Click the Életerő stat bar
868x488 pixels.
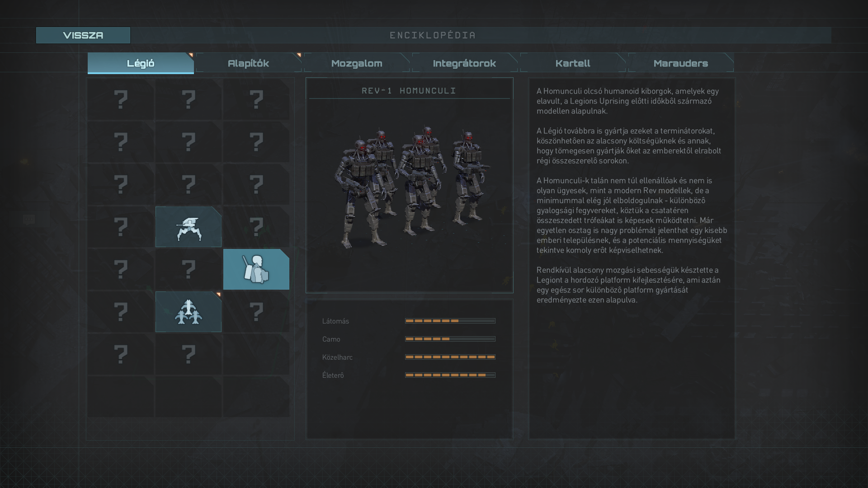tap(450, 375)
